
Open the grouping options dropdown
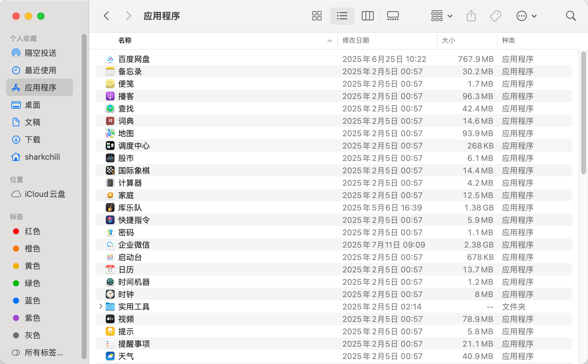tap(442, 16)
